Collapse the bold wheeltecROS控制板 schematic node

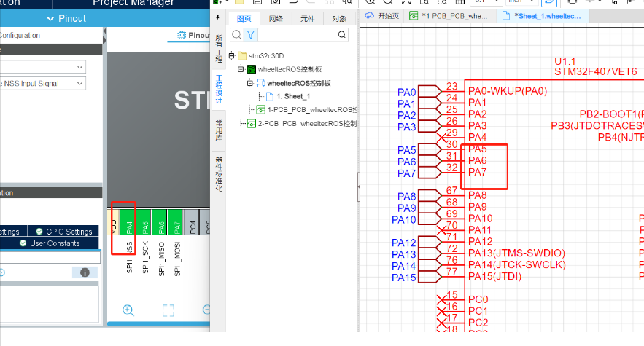click(x=249, y=83)
